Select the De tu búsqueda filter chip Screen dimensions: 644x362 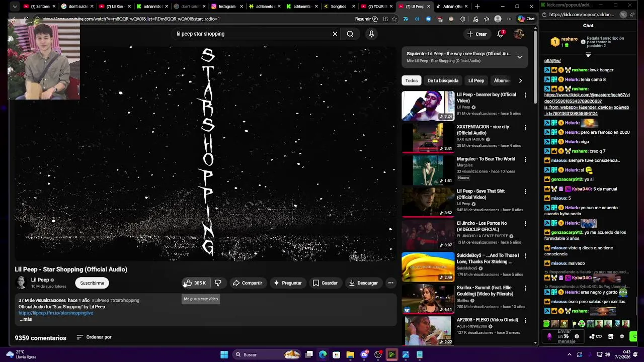tap(443, 80)
